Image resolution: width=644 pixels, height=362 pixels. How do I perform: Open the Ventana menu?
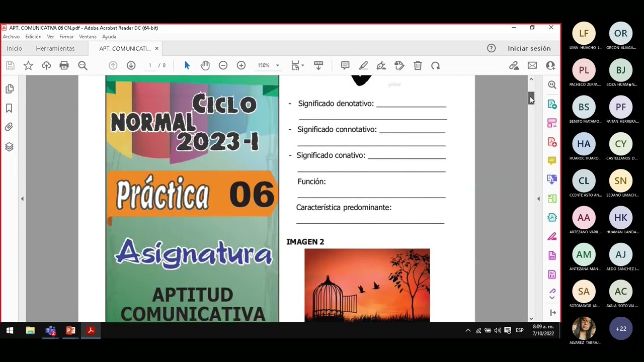[x=88, y=37]
